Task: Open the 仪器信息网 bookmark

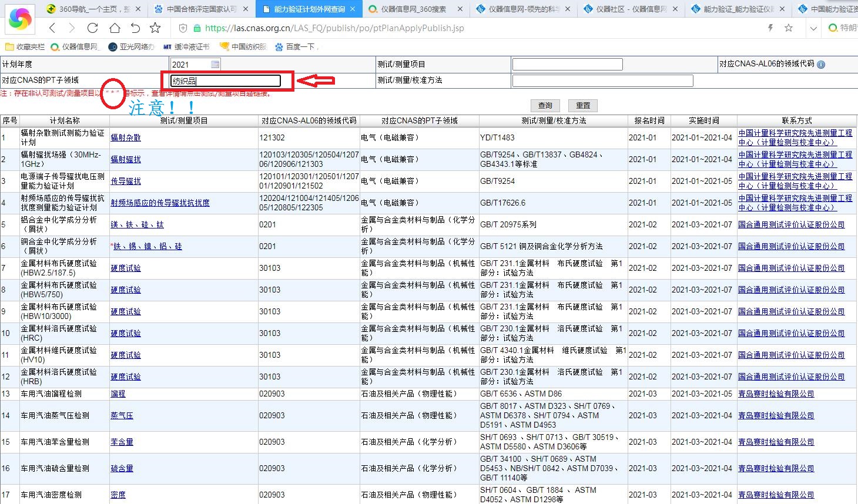Action: pos(75,46)
